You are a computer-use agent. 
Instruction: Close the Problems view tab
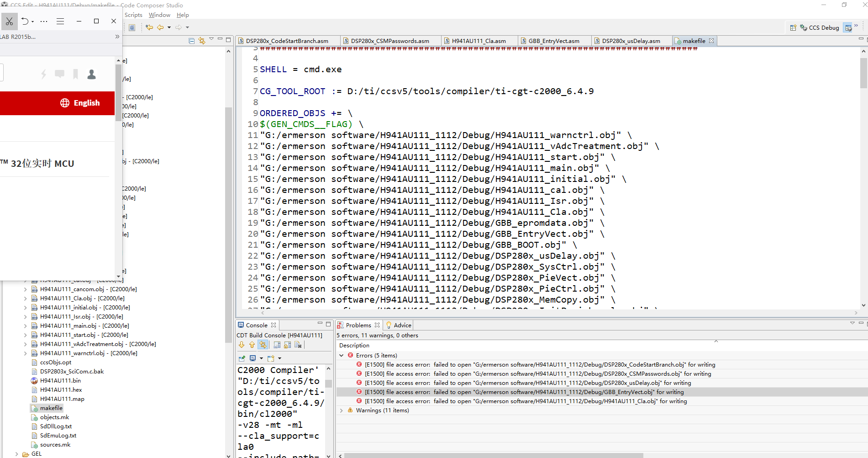377,325
